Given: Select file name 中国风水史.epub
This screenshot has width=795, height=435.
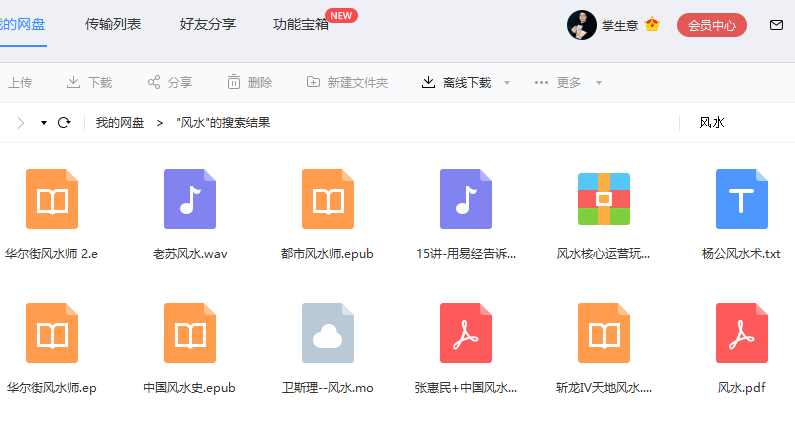Looking at the screenshot, I should click(x=190, y=388).
